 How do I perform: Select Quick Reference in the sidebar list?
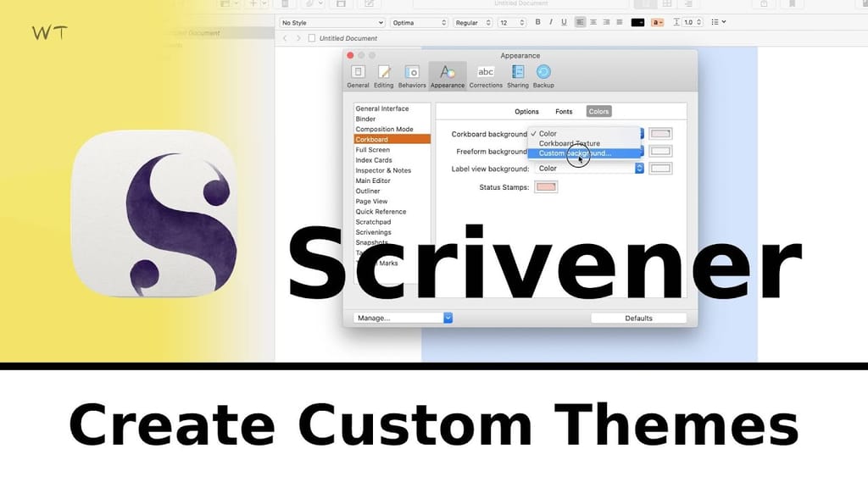(392, 212)
